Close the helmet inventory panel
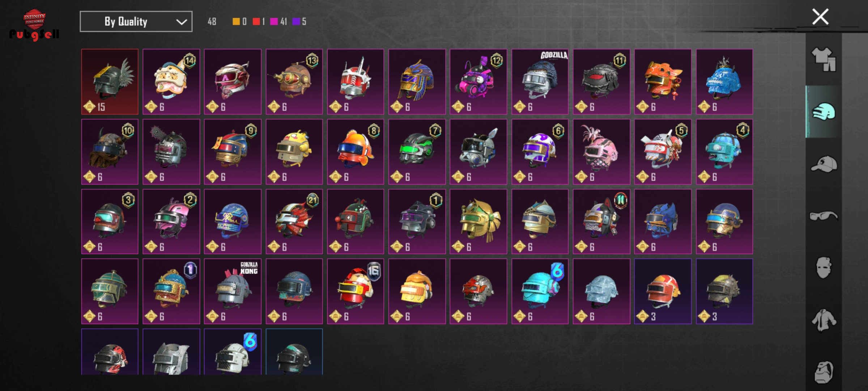 pyautogui.click(x=820, y=17)
